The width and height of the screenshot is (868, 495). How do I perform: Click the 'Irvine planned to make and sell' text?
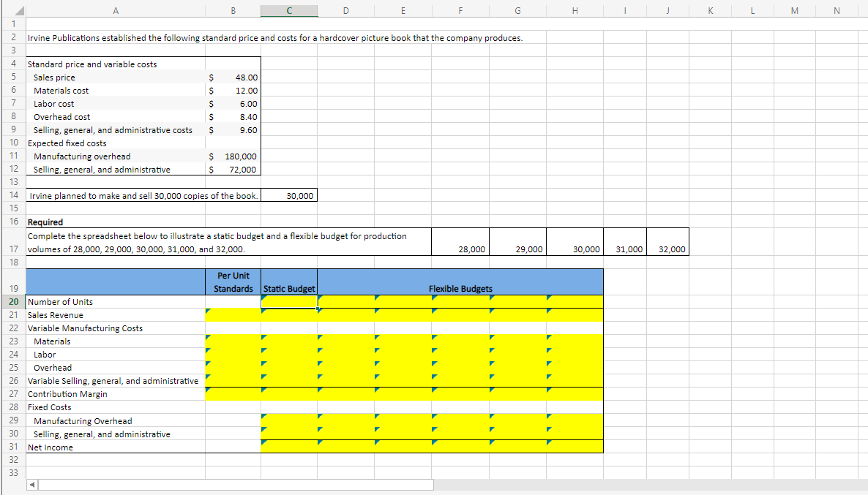144,196
